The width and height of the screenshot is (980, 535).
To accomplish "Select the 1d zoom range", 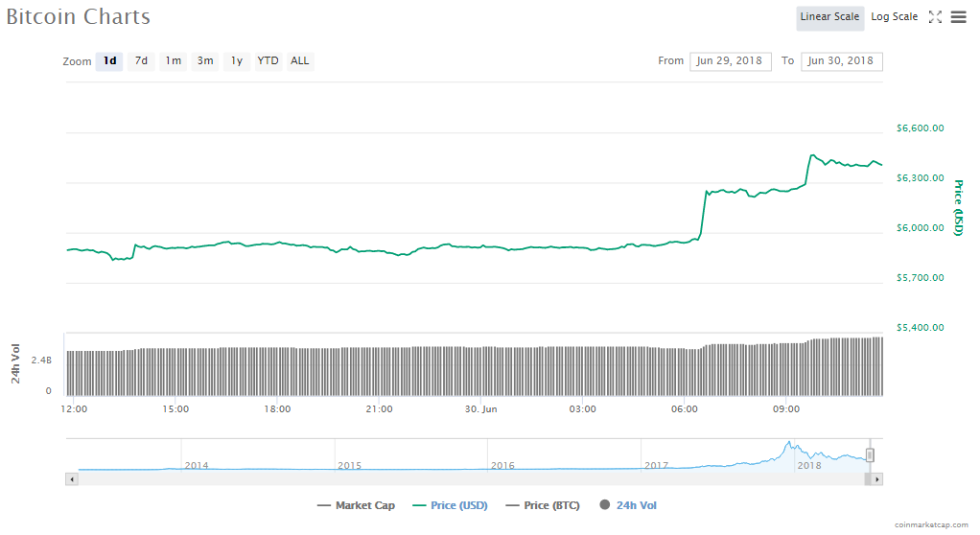I will point(109,61).
